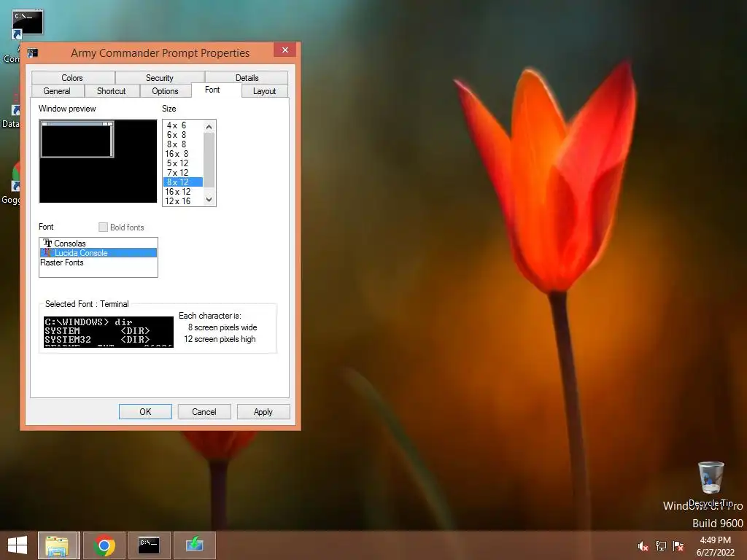The image size is (747, 560).
Task: Select font size 7 x 12
Action: [182, 173]
